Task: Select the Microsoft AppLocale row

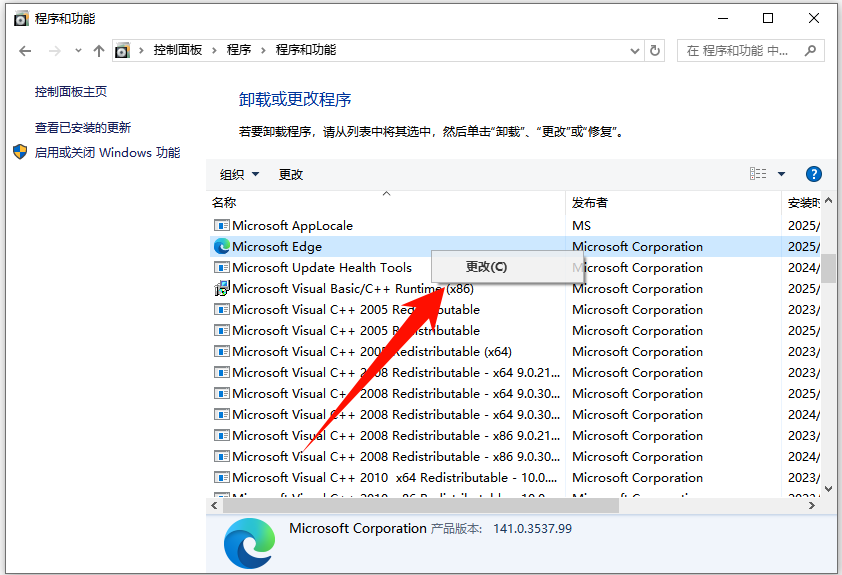Action: pos(516,225)
